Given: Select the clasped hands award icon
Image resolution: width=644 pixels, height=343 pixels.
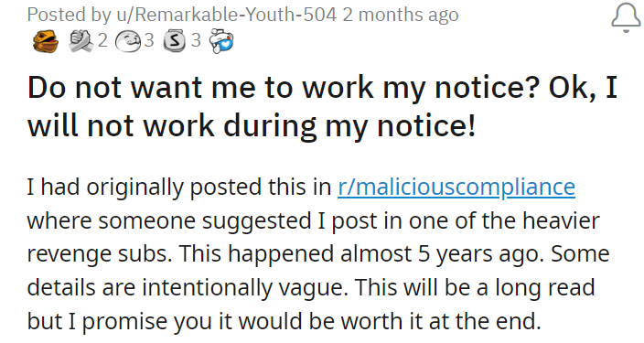Looking at the screenshot, I should [80, 41].
